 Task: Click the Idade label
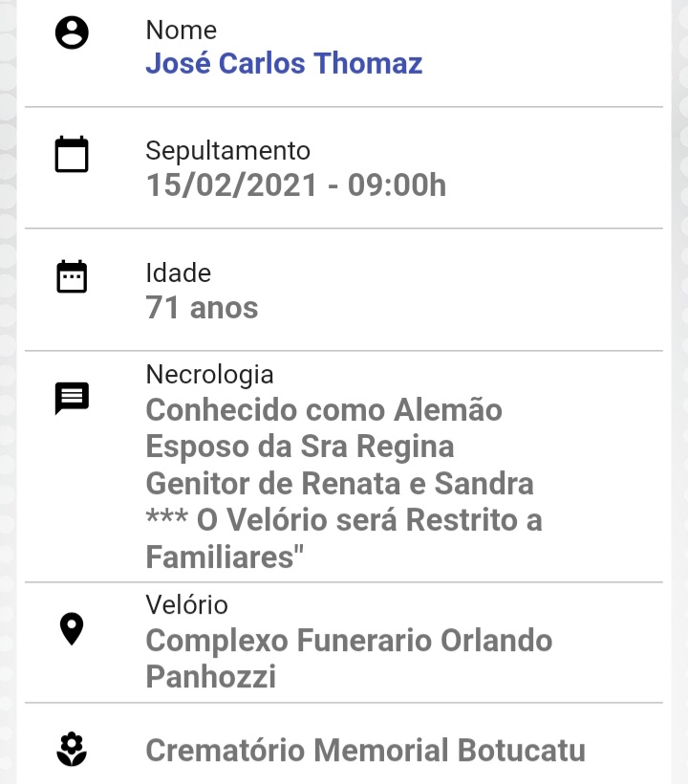179,273
